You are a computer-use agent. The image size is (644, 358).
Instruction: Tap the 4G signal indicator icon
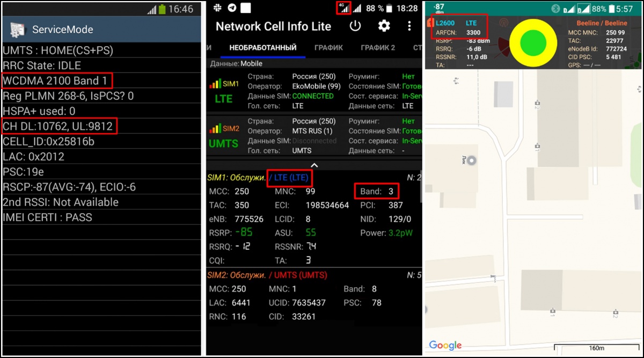click(x=342, y=8)
